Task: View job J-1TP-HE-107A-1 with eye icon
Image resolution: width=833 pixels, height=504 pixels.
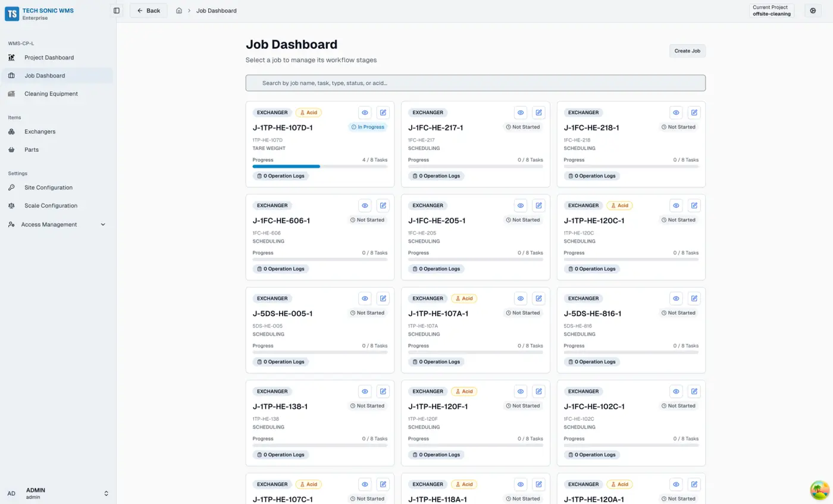Action: pyautogui.click(x=521, y=298)
